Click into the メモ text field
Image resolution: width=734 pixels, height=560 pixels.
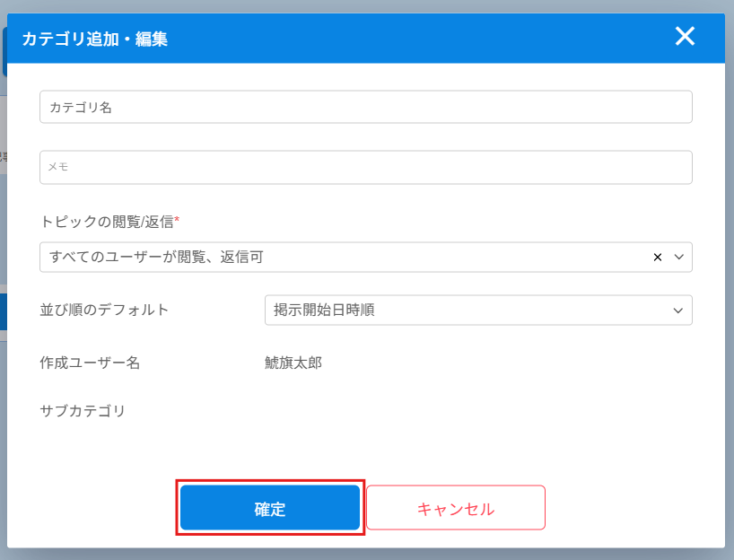click(365, 167)
